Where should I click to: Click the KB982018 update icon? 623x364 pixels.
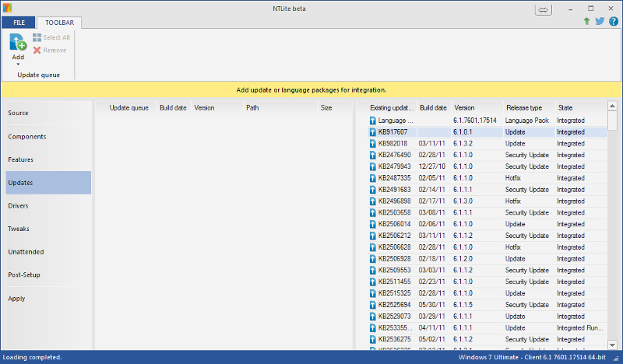[x=373, y=143]
